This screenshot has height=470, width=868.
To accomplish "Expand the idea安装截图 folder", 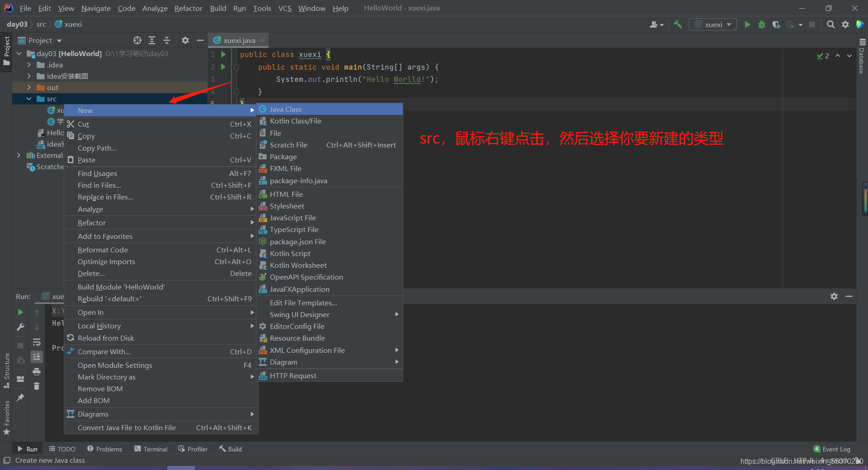I will [29, 76].
